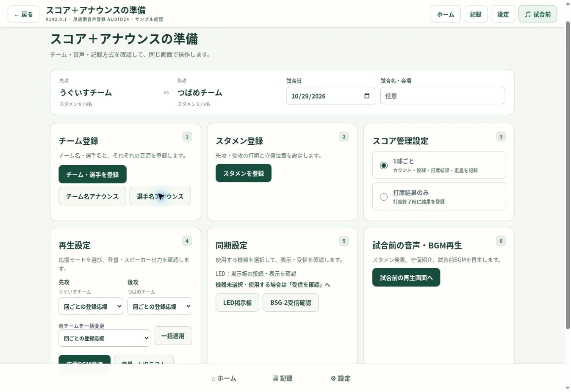Expand the 両チームを一括変更 dropdown

(x=104, y=338)
